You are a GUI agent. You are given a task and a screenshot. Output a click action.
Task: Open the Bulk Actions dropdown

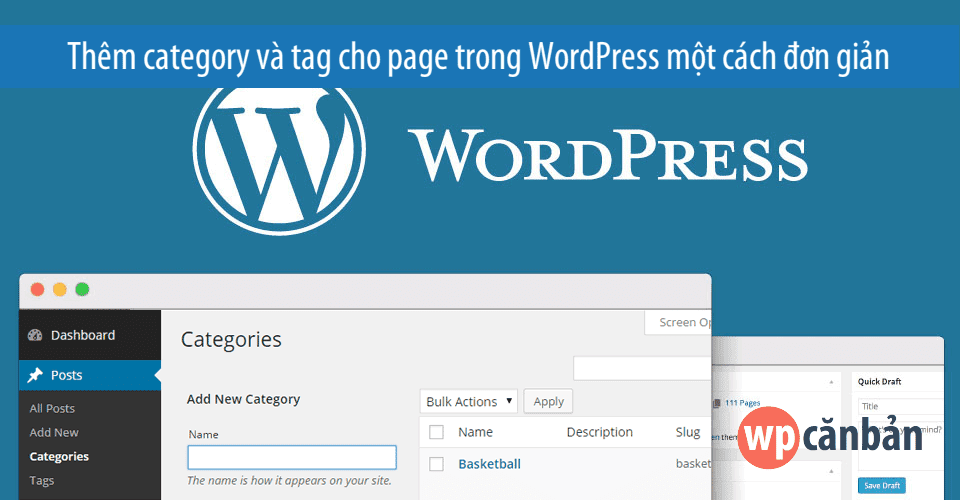click(468, 401)
